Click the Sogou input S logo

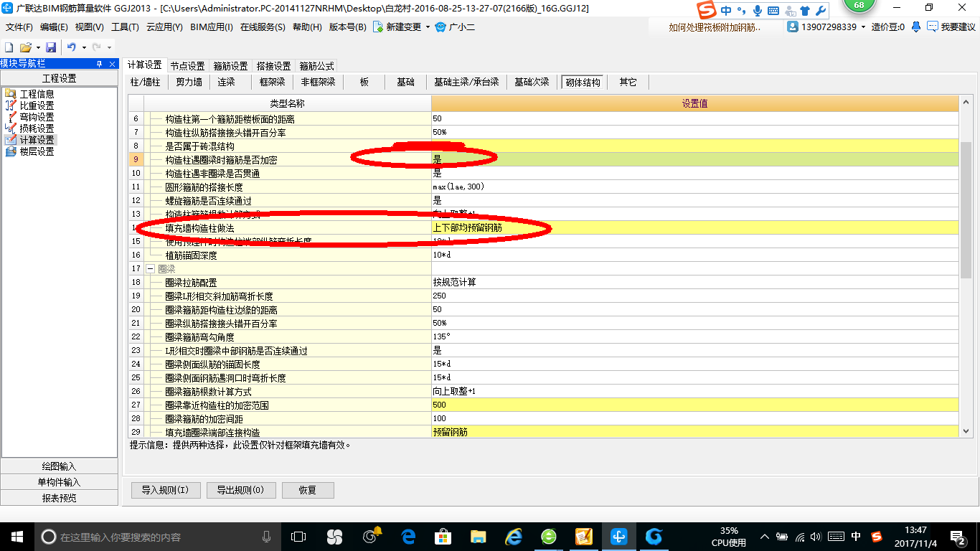pos(707,10)
